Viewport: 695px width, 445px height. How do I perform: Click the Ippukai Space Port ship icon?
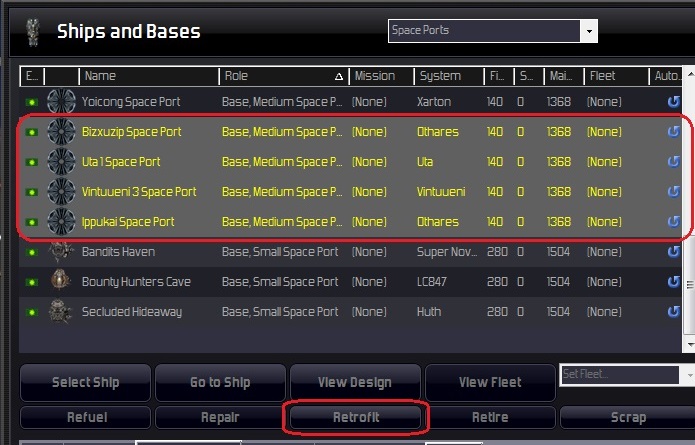tap(61, 222)
